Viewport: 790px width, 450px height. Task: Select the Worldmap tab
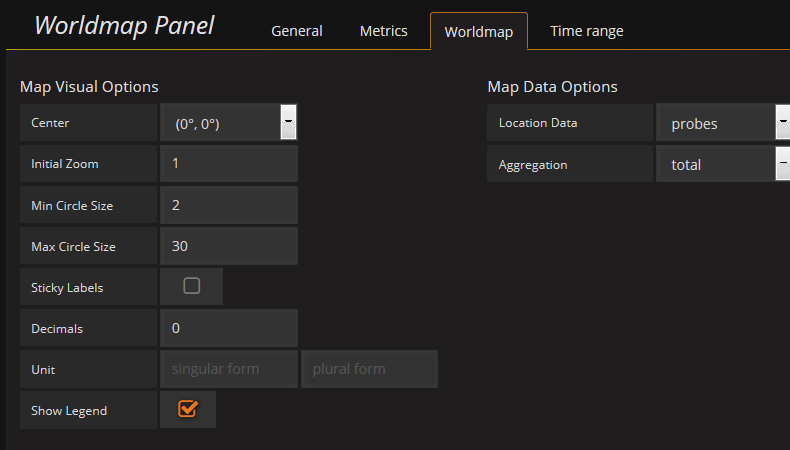[478, 32]
